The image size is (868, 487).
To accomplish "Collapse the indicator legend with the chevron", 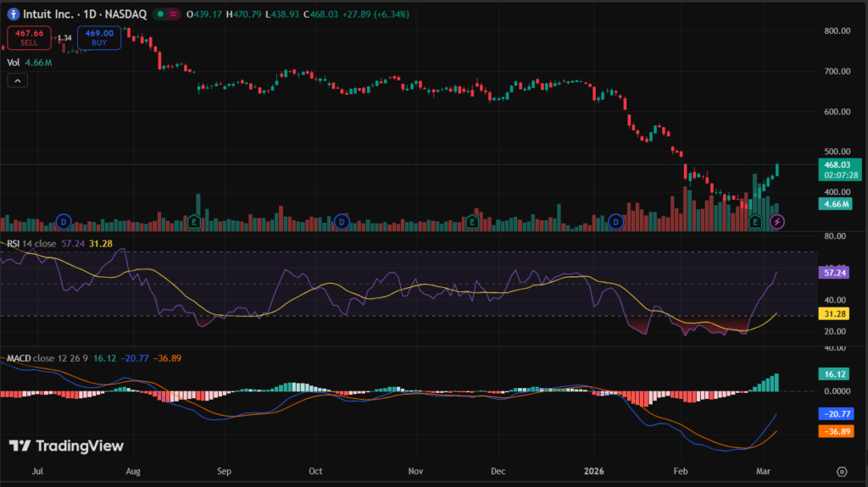I will (17, 80).
